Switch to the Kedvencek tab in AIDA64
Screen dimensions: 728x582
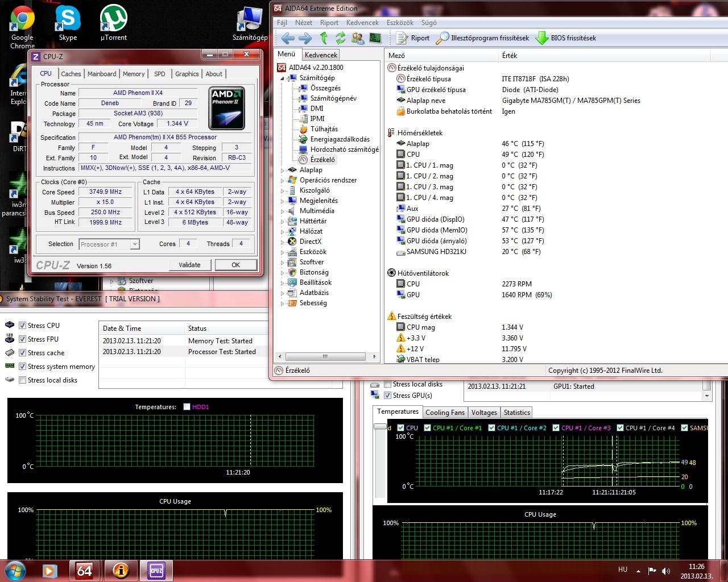tap(321, 55)
